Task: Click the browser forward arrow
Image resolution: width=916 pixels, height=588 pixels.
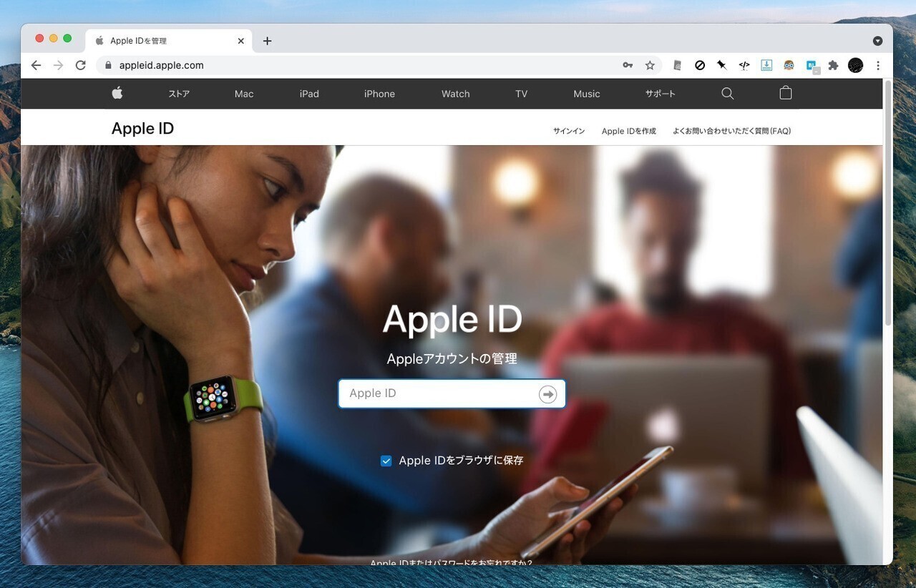Action: pyautogui.click(x=58, y=65)
